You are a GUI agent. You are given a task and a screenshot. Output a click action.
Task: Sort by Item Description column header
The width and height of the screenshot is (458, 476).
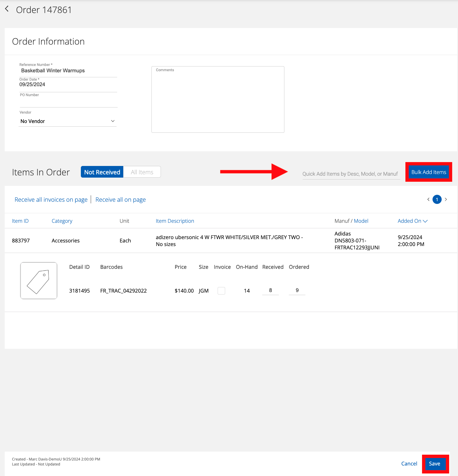(x=175, y=221)
